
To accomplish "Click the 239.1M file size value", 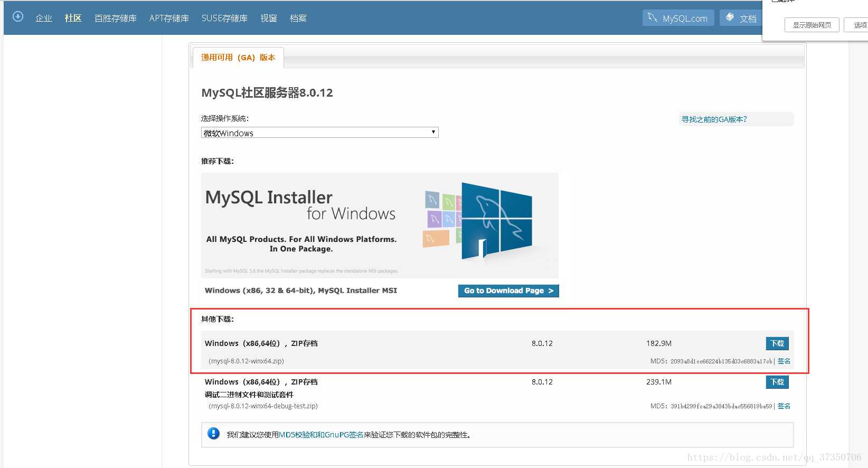I will 659,382.
